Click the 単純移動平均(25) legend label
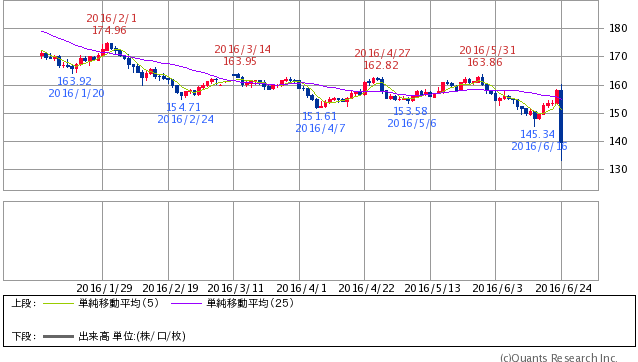The image size is (638, 362). (250, 303)
